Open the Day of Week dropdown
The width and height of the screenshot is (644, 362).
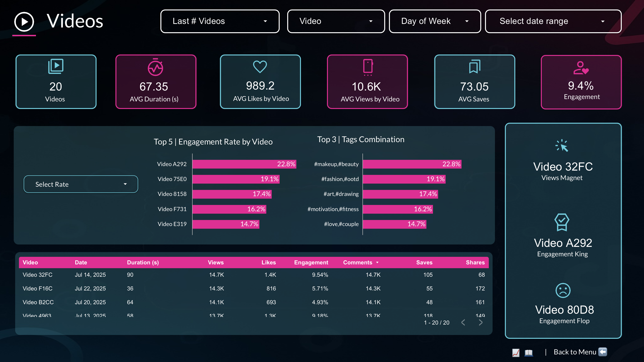click(435, 21)
